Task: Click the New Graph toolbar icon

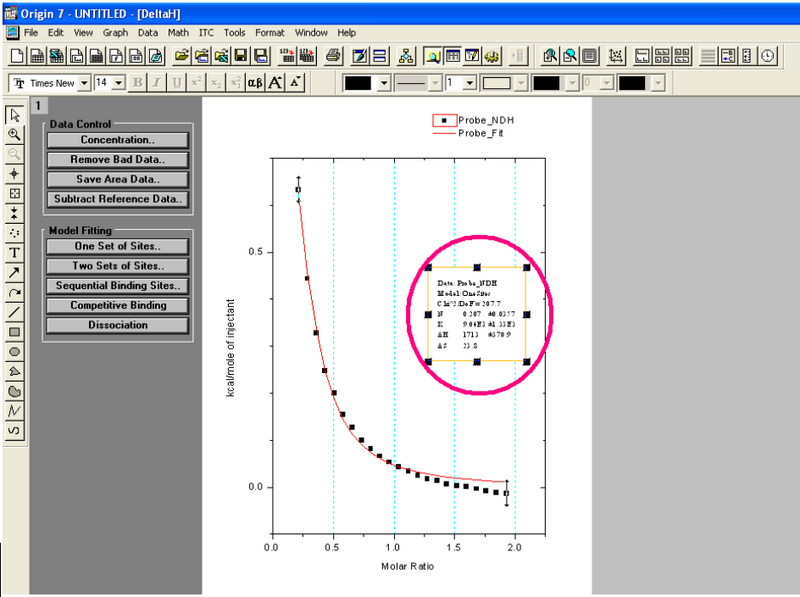Action: (77, 56)
